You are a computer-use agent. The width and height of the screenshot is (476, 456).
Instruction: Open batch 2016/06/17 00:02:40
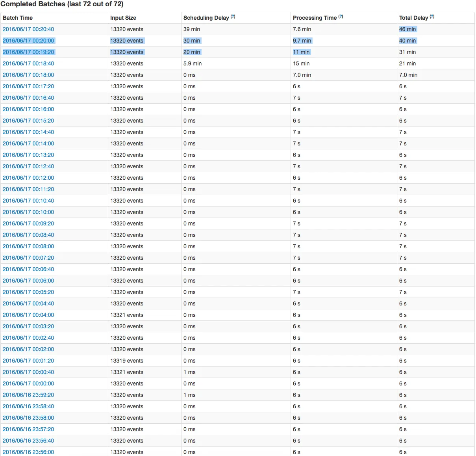click(28, 338)
